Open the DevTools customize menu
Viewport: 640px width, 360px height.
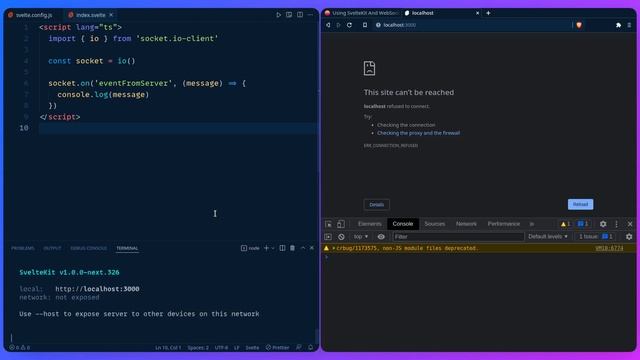[x=616, y=224]
